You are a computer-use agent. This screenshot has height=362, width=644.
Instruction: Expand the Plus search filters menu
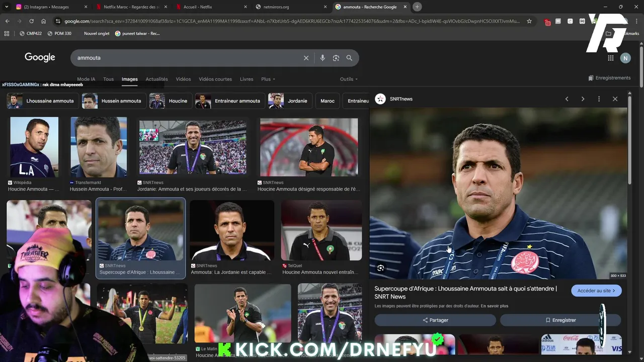pos(268,79)
